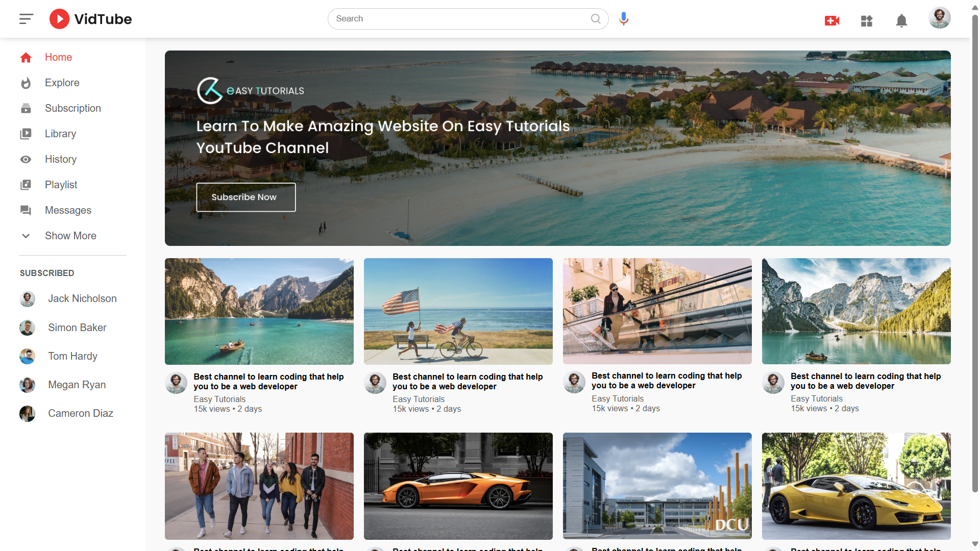Toggle the hamburger menu icon
This screenshot has width=980, height=551.
pos(26,19)
